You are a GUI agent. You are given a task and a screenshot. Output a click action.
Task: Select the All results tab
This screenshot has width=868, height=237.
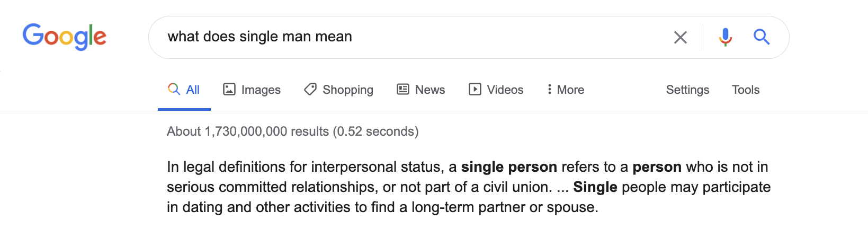click(x=193, y=90)
